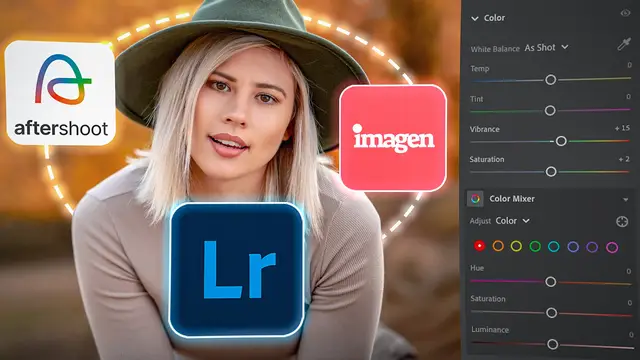Collapse the Color panel chevron
The image size is (640, 360).
click(x=475, y=18)
